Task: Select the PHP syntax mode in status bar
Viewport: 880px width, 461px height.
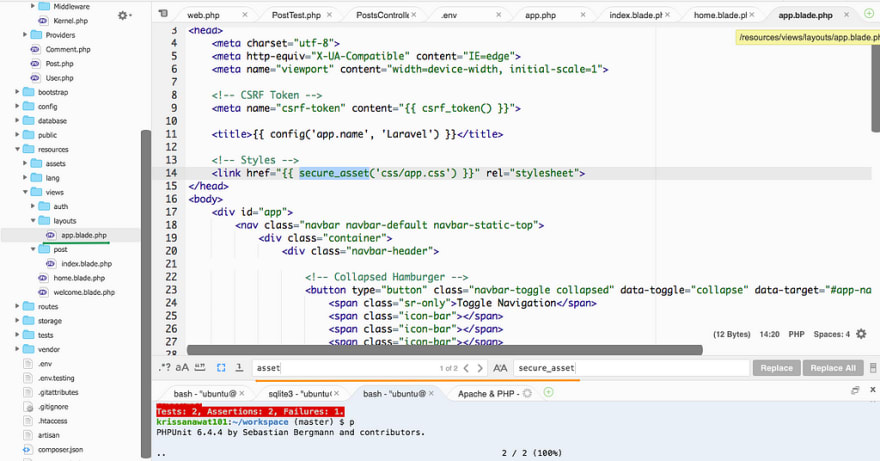Action: coord(796,334)
